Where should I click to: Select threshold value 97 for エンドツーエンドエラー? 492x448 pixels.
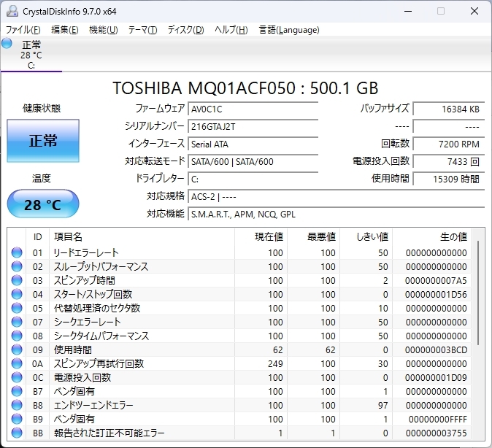383,405
